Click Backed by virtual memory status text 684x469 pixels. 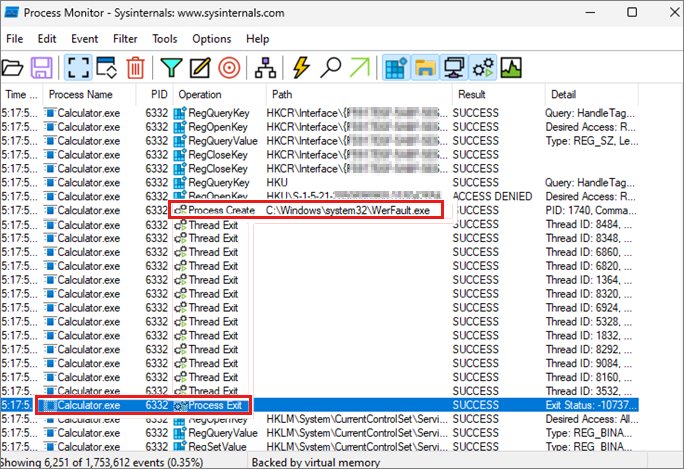tap(316, 462)
